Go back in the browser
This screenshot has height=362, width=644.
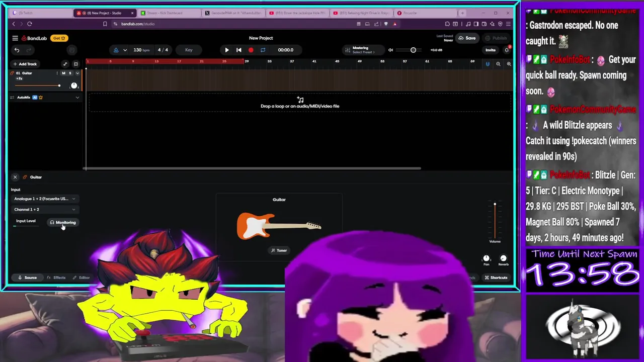14,24
